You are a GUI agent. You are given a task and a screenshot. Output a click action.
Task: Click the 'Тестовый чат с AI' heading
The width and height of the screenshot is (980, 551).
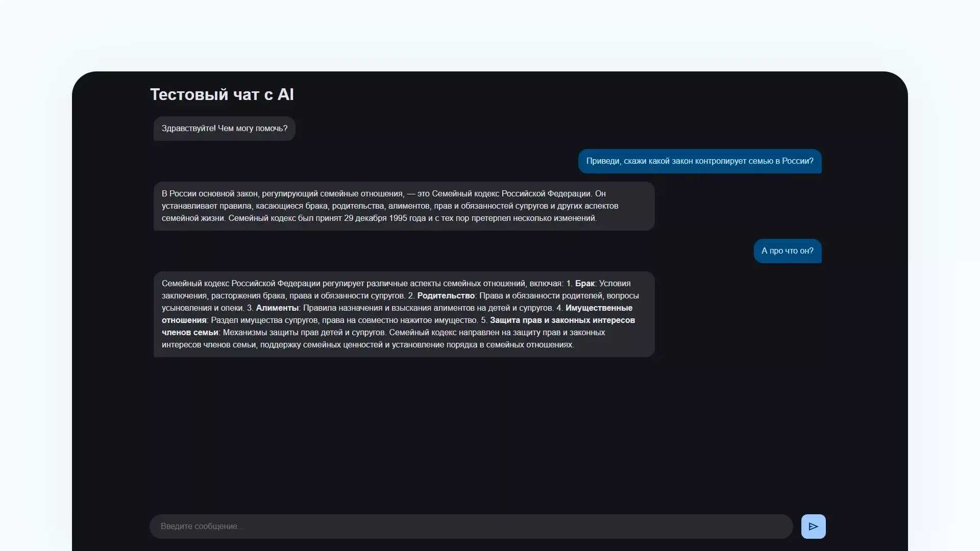pos(222,94)
